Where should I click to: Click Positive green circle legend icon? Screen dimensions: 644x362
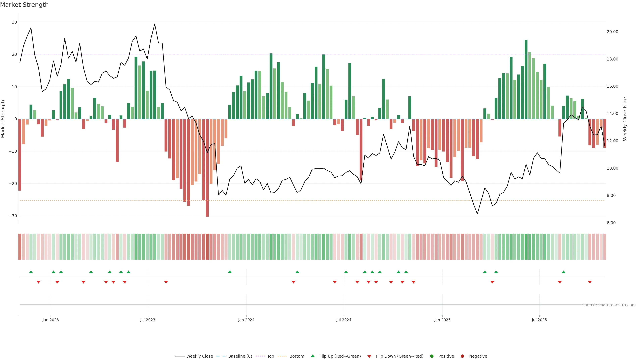pyautogui.click(x=432, y=356)
